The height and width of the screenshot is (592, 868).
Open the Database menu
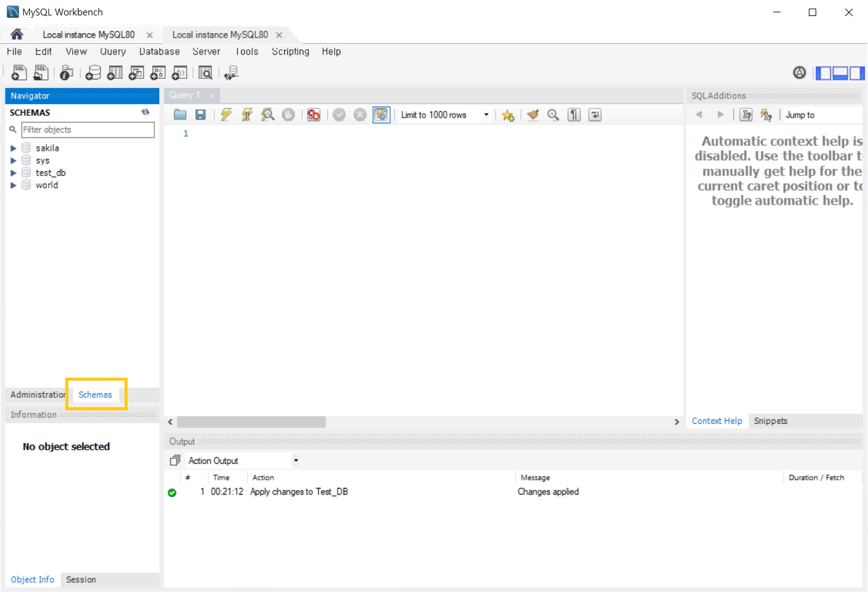[x=160, y=52]
